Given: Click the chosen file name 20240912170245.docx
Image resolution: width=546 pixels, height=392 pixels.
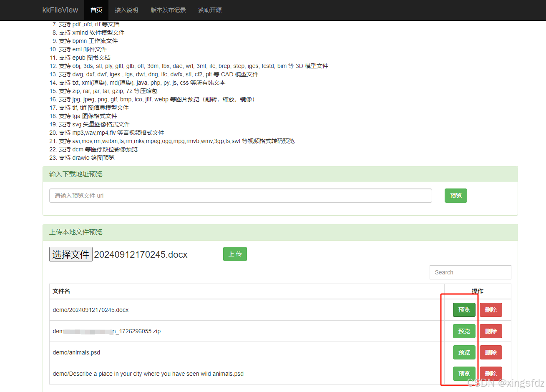Looking at the screenshot, I should 141,254.
